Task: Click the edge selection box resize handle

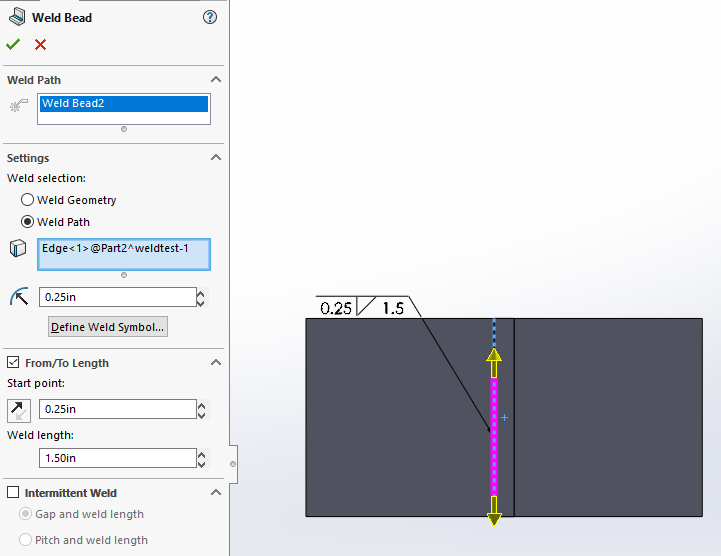Action: tap(124, 275)
